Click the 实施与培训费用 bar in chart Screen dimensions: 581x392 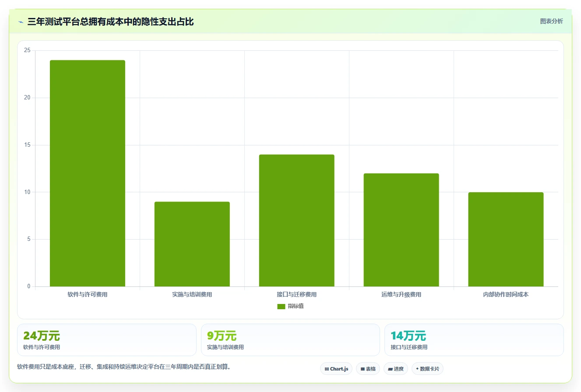(x=192, y=244)
